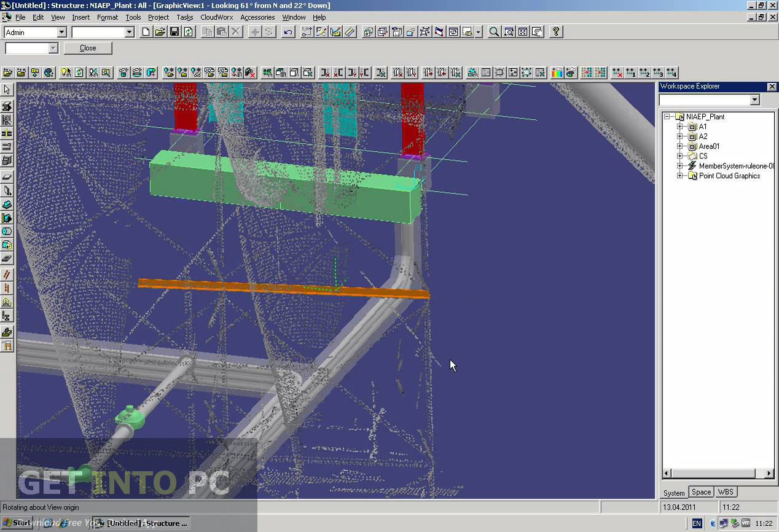Undo the last action with the curved arrow
The width and height of the screenshot is (779, 532).
tap(288, 32)
